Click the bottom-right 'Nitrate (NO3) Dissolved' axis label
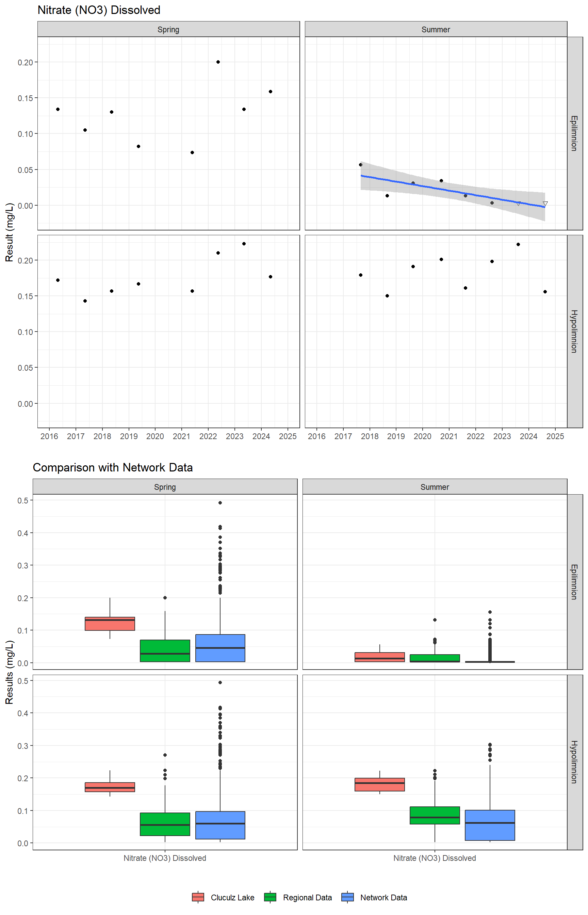588x915 pixels. click(435, 858)
